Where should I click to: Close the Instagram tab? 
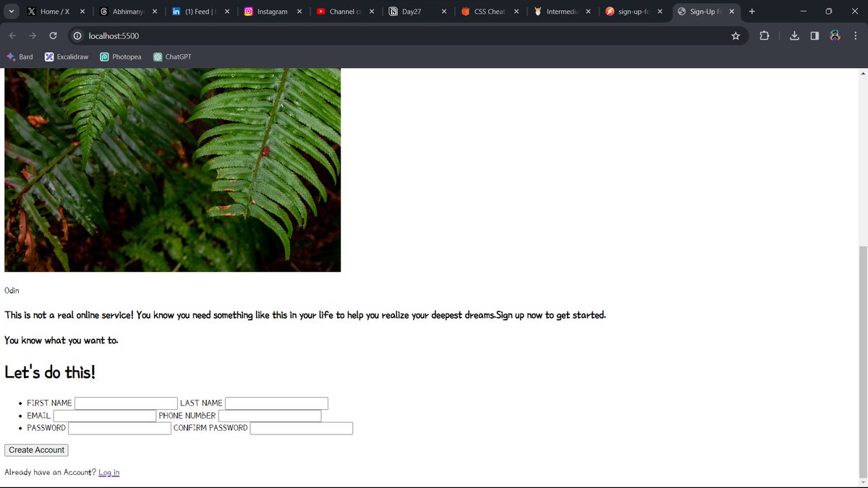[x=299, y=12]
